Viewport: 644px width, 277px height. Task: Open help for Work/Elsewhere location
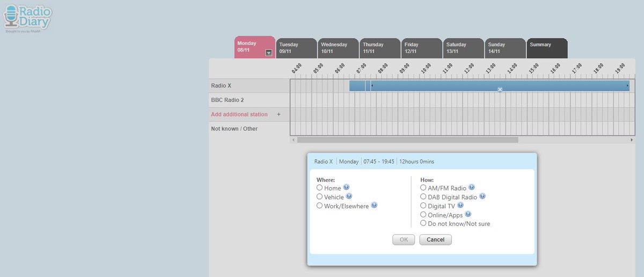pyautogui.click(x=374, y=205)
